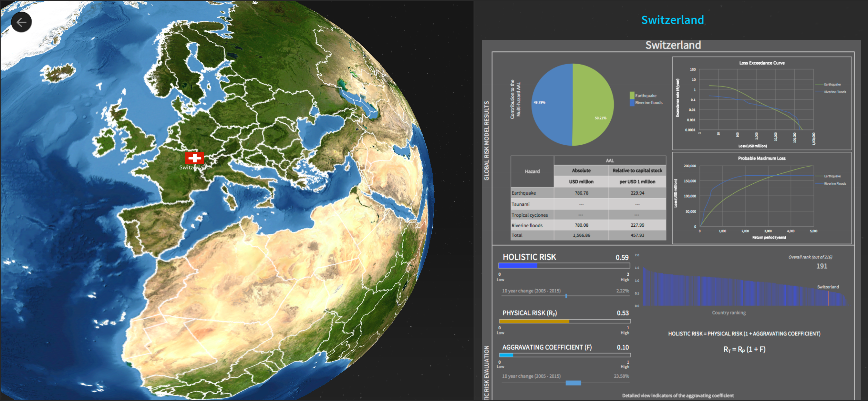
Task: Select the Earthquake row in AAL table
Action: coord(524,193)
